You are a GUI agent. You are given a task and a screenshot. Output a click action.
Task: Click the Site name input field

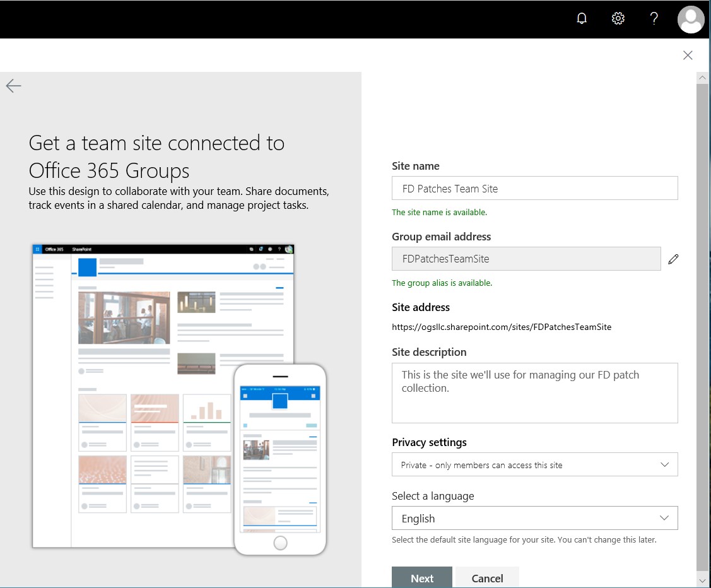(x=534, y=188)
